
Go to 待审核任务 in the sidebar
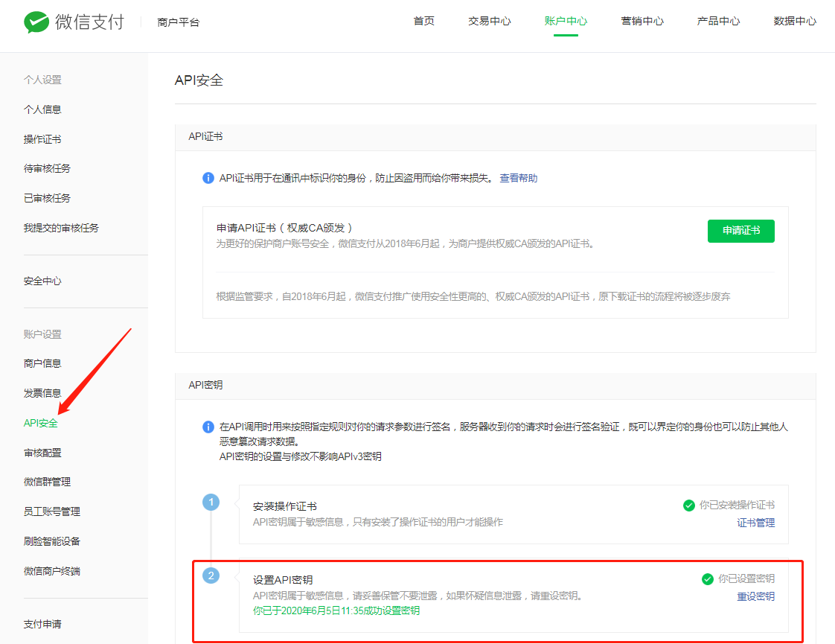tap(47, 168)
